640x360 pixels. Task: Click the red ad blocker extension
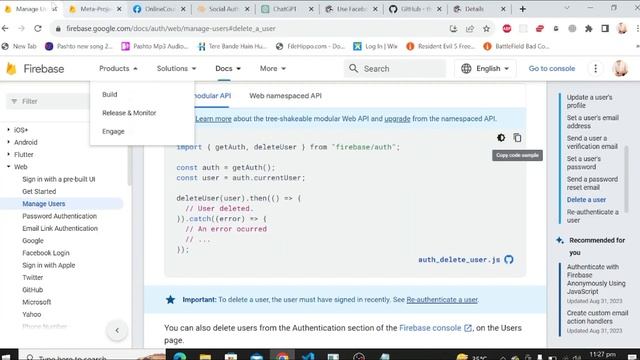(x=507, y=29)
